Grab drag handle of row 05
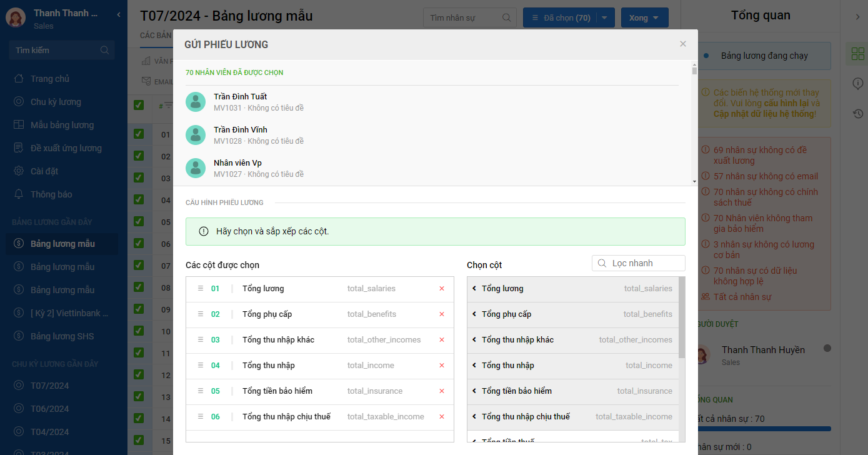This screenshot has height=455, width=868. (x=201, y=391)
